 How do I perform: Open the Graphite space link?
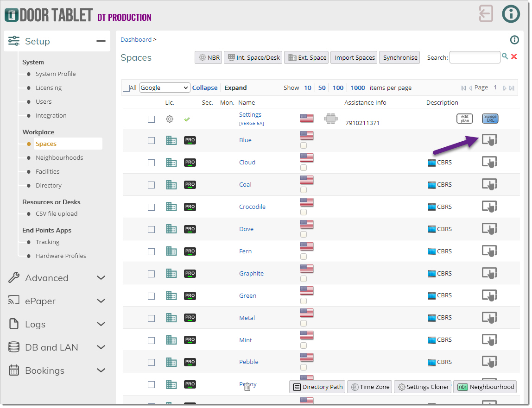pos(251,273)
